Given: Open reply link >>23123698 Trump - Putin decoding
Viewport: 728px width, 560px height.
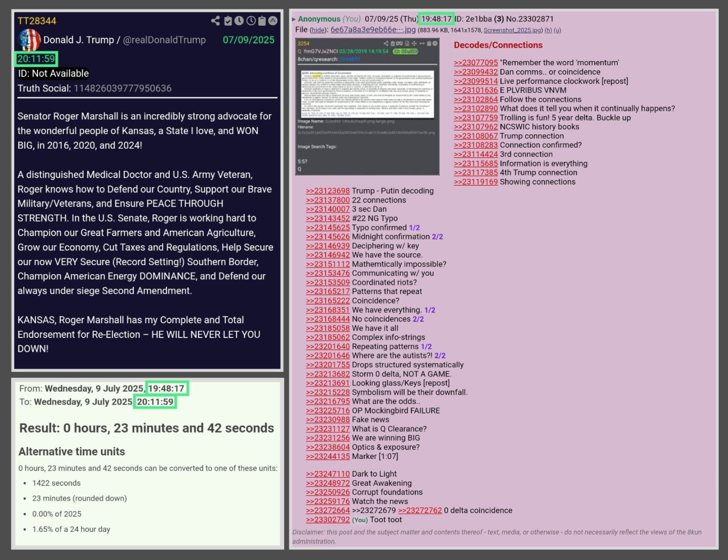Looking at the screenshot, I should [328, 191].
